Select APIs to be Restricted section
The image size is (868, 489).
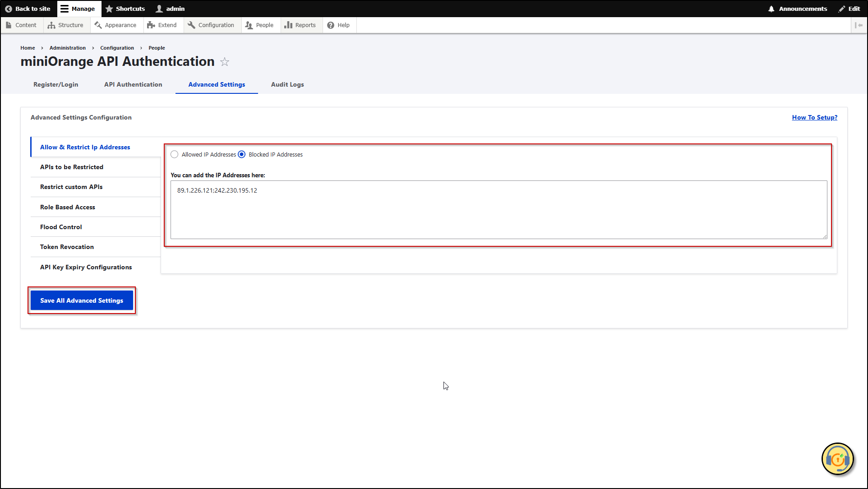click(x=96, y=167)
